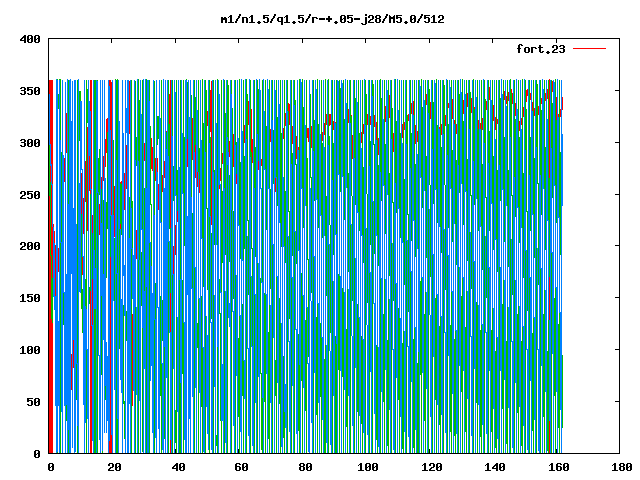The image size is (640, 480).
Task: Click the thick red bar at plot's left edge
Action: (51, 267)
